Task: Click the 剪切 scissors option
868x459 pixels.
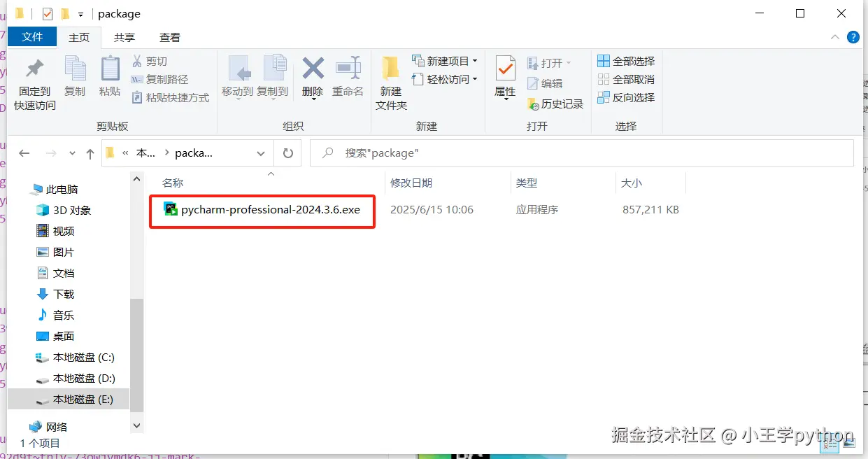Action: coord(150,62)
